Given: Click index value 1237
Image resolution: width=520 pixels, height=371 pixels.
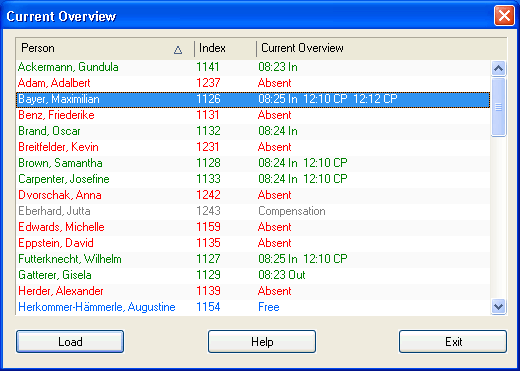Looking at the screenshot, I should point(208,83).
